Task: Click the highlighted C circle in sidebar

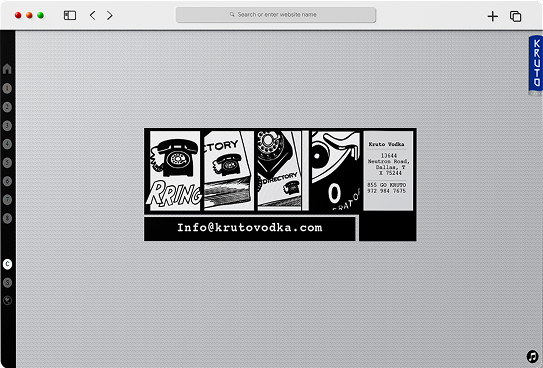Action: [x=7, y=264]
